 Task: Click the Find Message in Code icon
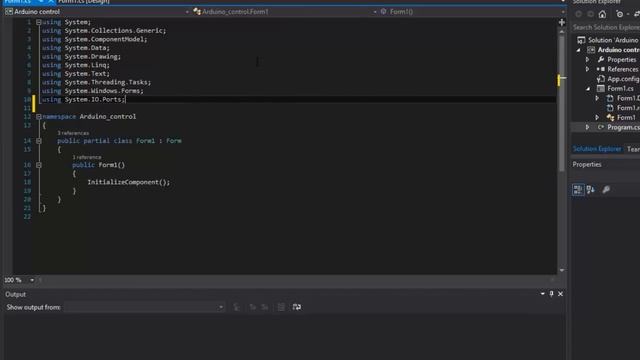[236, 307]
